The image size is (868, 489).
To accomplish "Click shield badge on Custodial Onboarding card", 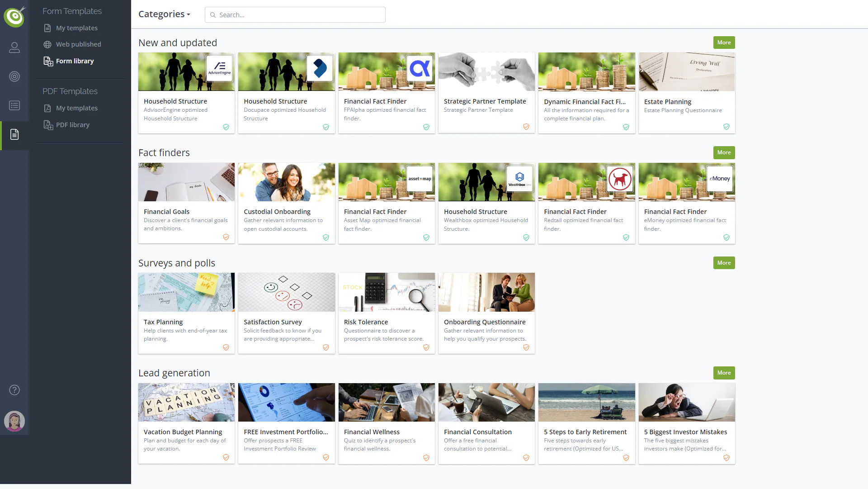I will point(326,237).
